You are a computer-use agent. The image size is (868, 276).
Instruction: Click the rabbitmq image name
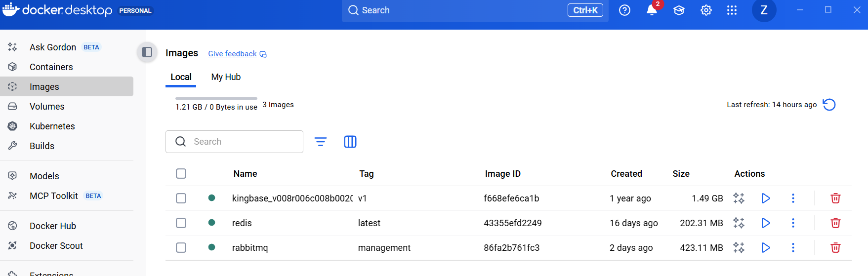[x=250, y=248]
